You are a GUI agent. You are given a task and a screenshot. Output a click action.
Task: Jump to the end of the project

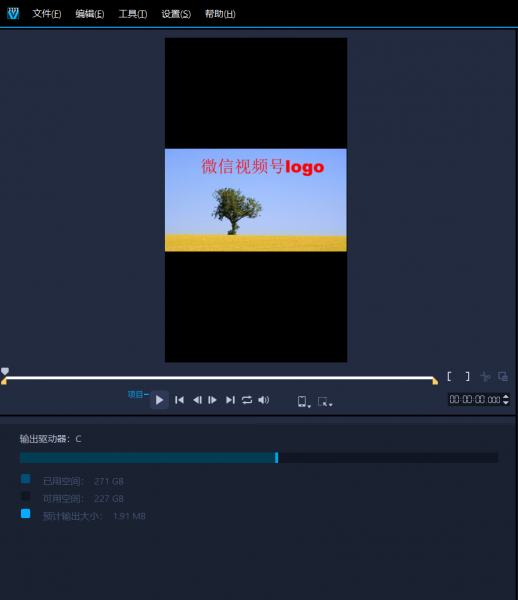coord(230,400)
